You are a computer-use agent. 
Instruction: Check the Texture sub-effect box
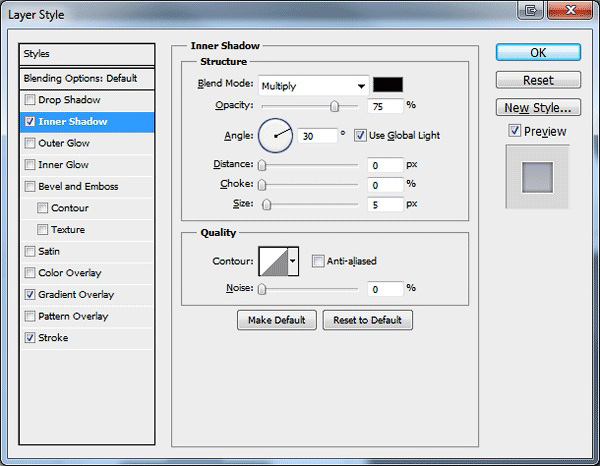click(x=42, y=230)
